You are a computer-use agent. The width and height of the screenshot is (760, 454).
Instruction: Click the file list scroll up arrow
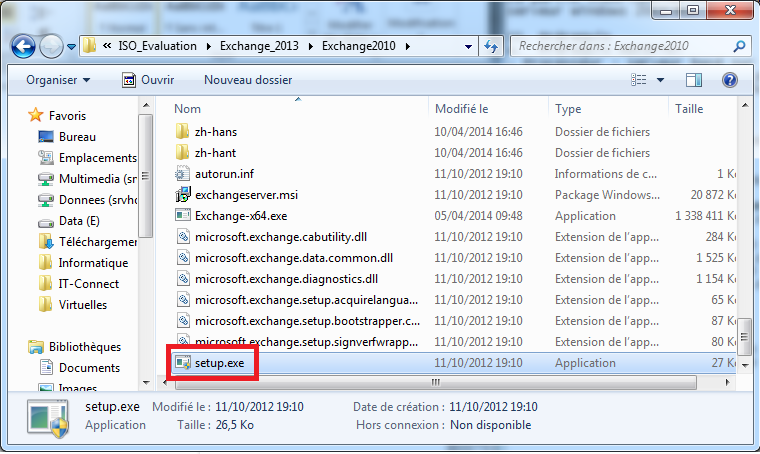point(744,105)
